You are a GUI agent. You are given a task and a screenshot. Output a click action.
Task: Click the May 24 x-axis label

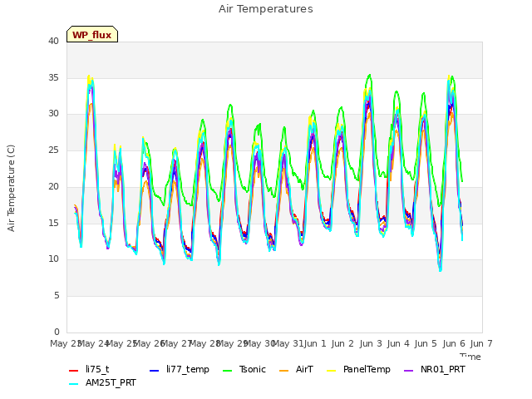(93, 343)
